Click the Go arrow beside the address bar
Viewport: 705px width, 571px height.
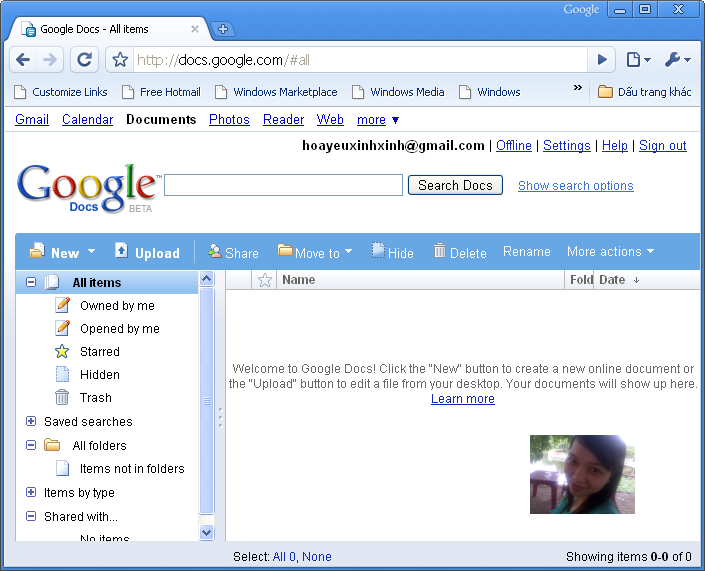click(602, 60)
